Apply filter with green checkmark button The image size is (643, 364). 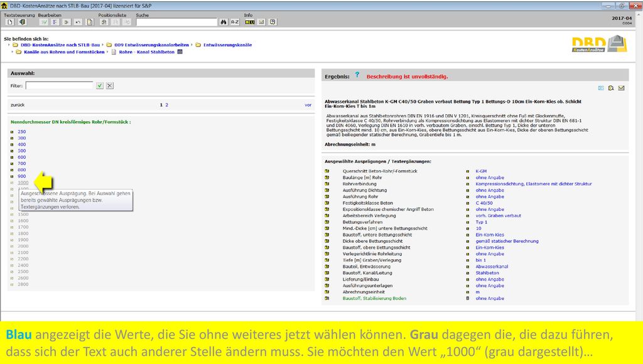100,86
